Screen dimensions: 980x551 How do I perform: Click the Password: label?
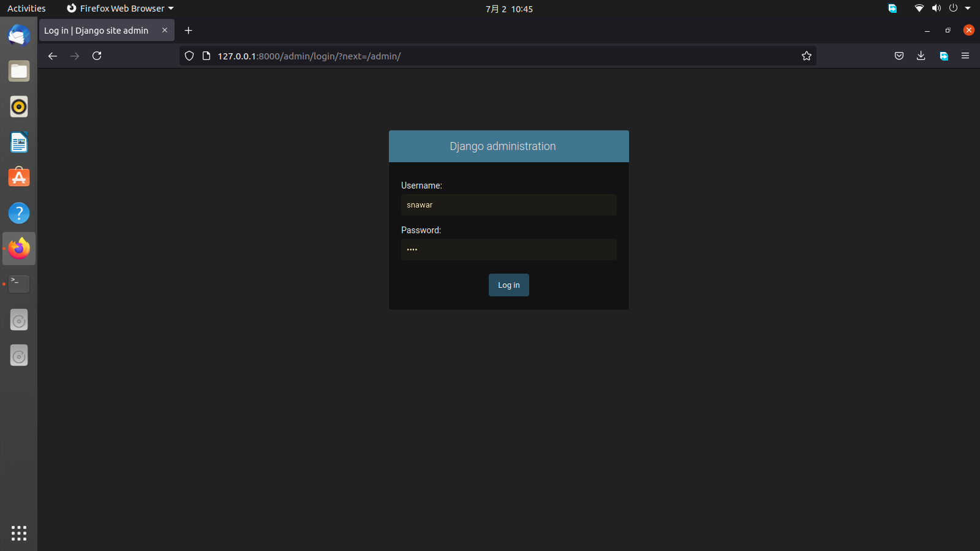click(x=421, y=230)
